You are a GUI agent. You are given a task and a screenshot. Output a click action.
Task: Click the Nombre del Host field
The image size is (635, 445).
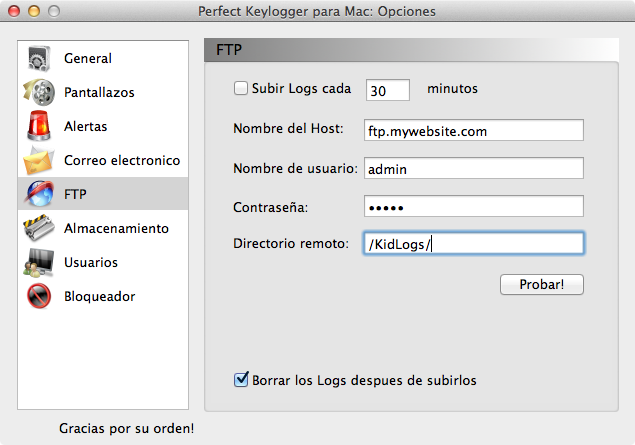click(473, 130)
